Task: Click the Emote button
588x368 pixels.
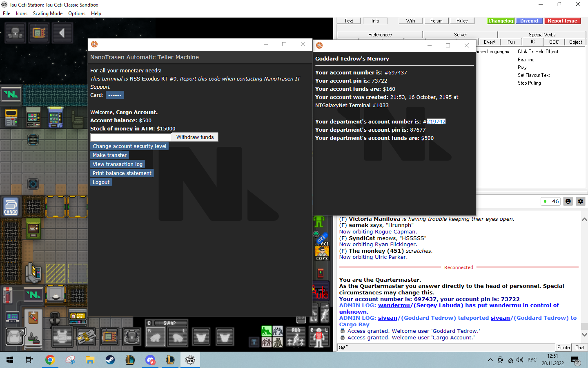Action: [563, 348]
